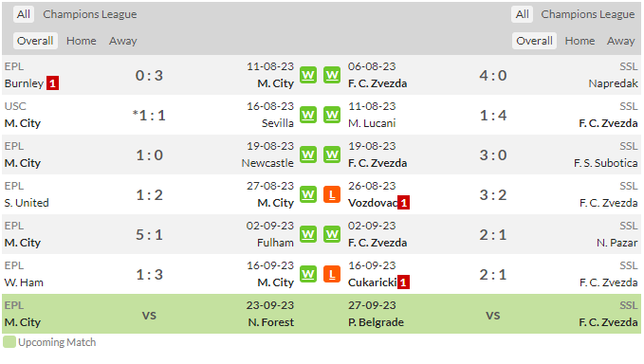
Task: Click Vozdovac's red card indicator
Action: 404,203
